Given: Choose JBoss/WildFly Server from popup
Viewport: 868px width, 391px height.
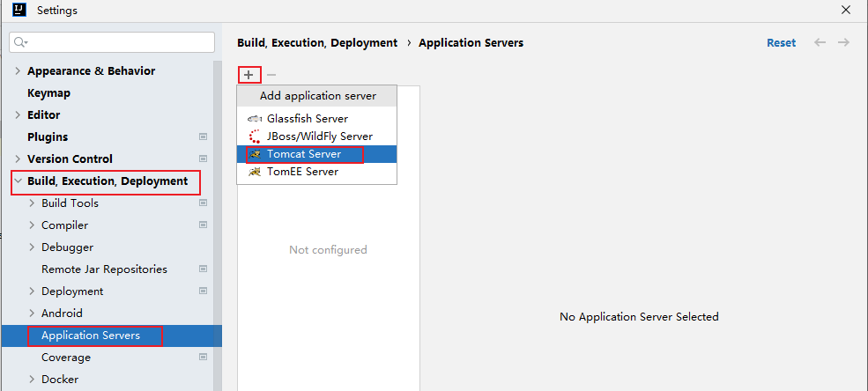Looking at the screenshot, I should pos(316,136).
